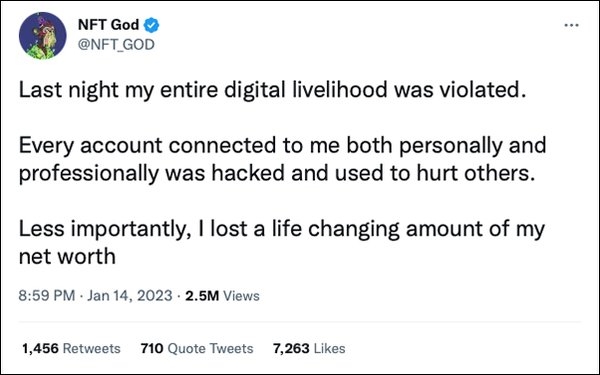The width and height of the screenshot is (600, 375).
Task: Click the line starting 'Less importantly, I lost'
Action: click(282, 230)
